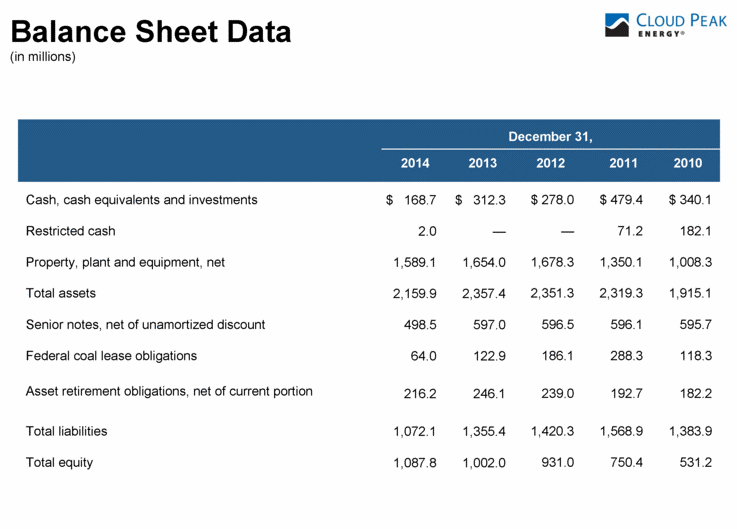Select the Asset retirement obligations row label

point(169,390)
